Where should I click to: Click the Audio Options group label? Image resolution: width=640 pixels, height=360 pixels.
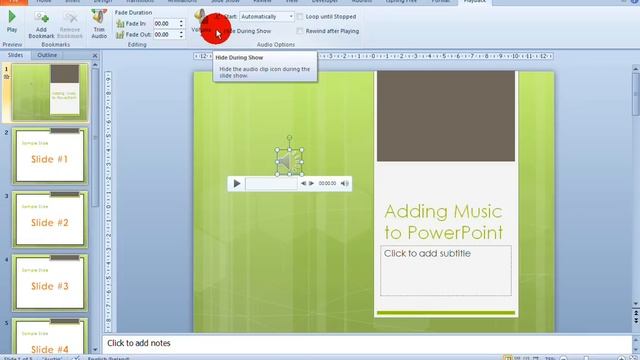276,44
